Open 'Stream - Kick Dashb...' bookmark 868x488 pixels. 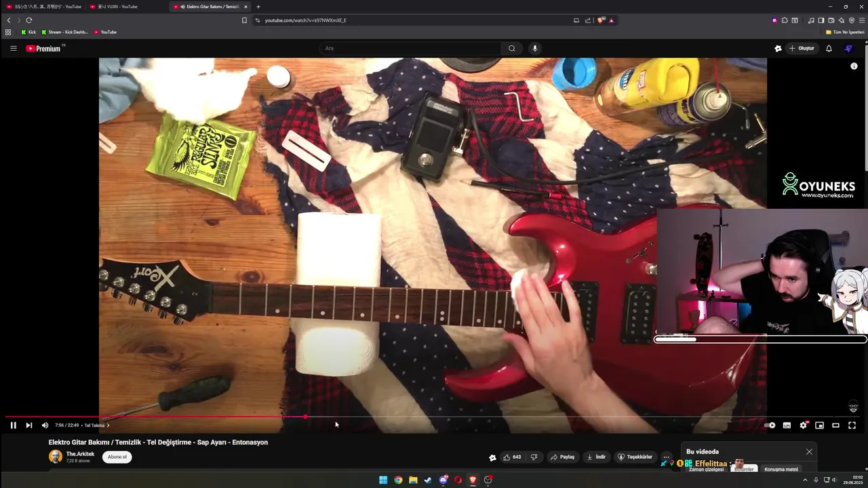(64, 32)
